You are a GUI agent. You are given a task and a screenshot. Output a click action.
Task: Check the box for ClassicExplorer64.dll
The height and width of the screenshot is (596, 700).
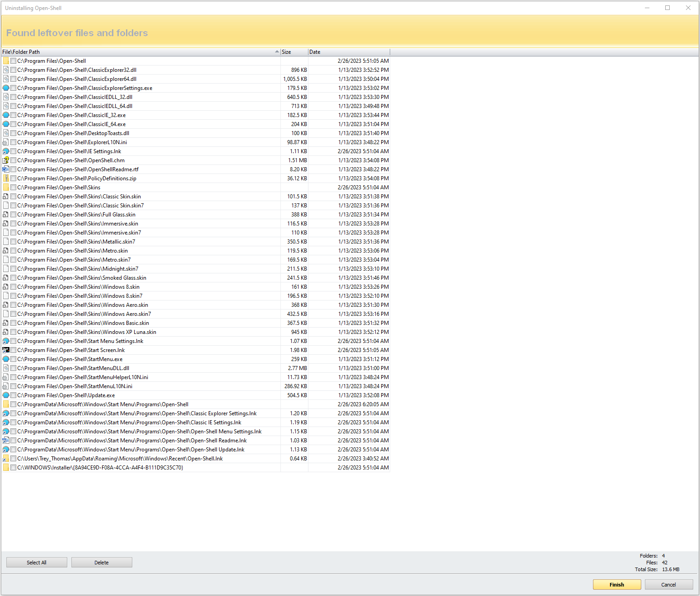(x=14, y=79)
